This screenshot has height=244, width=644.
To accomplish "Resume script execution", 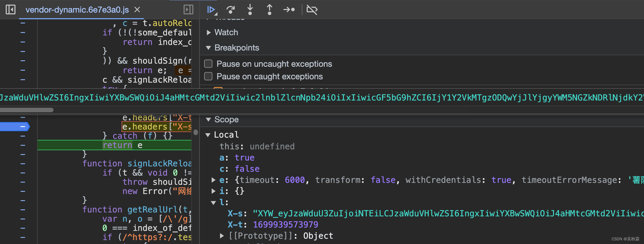I will point(212,10).
